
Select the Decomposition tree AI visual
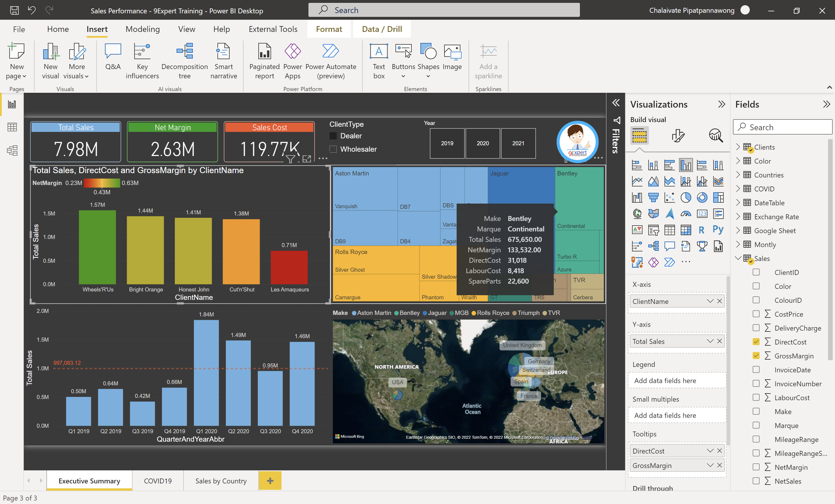coord(184,61)
